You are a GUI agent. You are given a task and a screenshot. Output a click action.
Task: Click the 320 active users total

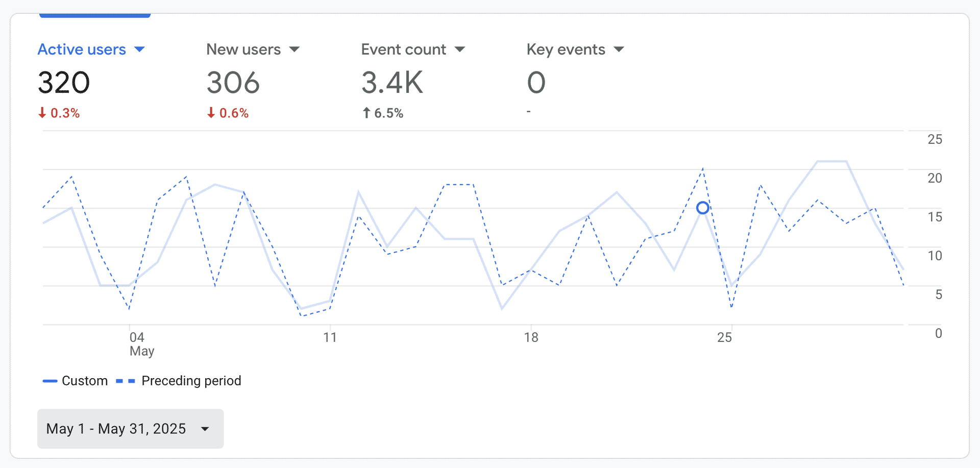[64, 83]
